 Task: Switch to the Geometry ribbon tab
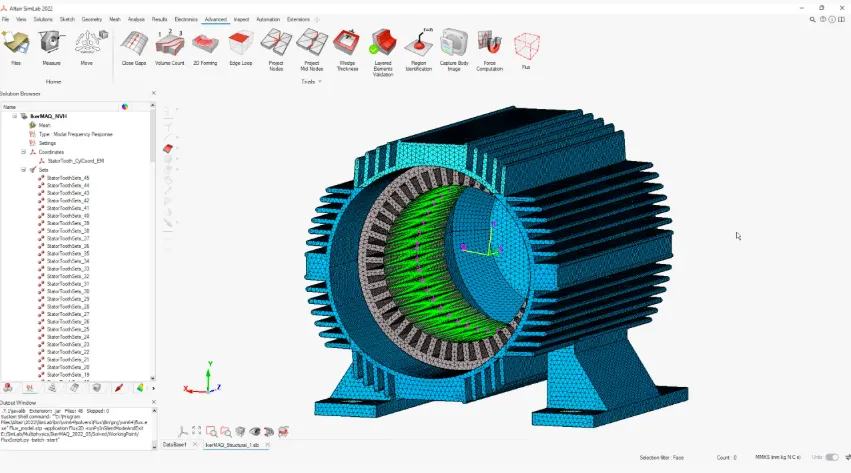coord(92,20)
